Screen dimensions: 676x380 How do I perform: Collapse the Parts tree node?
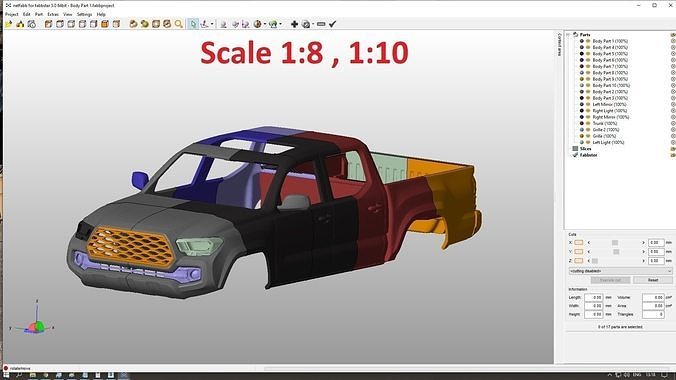[x=569, y=35]
